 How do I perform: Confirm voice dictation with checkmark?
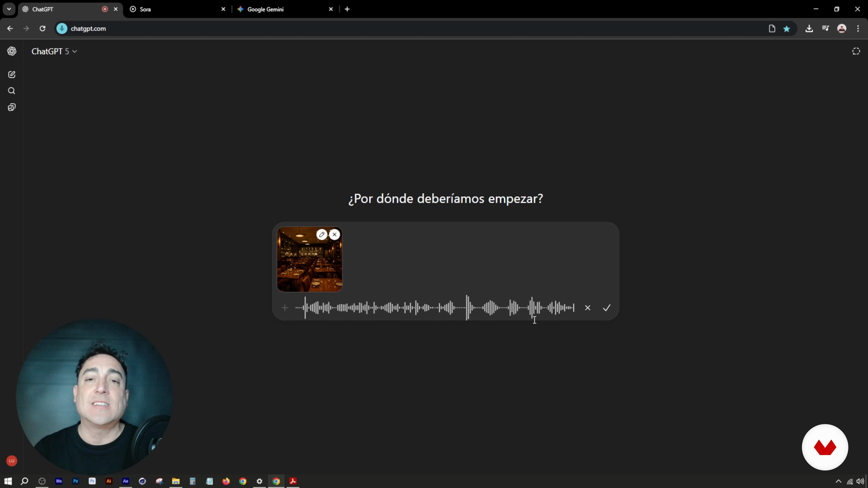606,308
